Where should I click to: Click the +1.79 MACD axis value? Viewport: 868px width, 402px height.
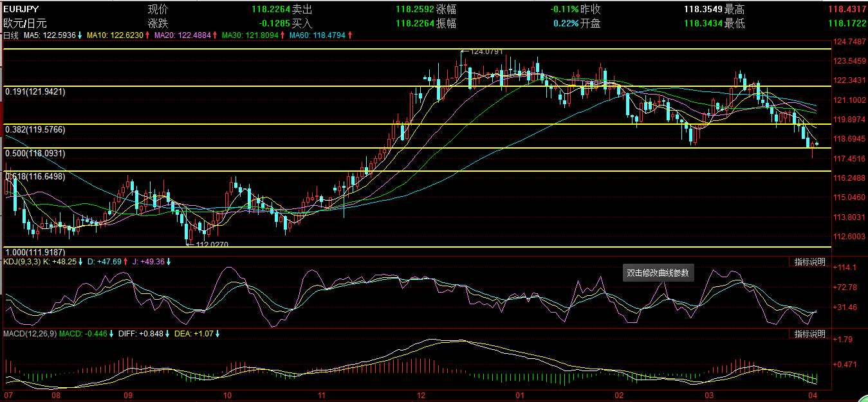pyautogui.click(x=843, y=339)
